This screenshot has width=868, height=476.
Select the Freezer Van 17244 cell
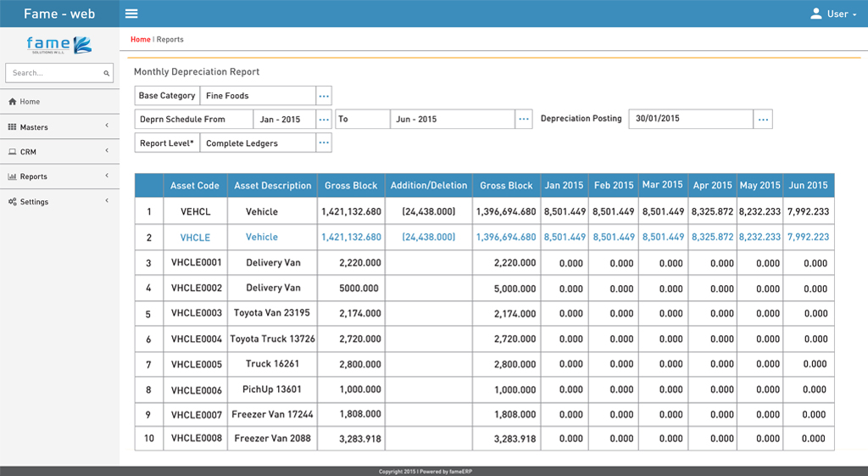pos(272,415)
